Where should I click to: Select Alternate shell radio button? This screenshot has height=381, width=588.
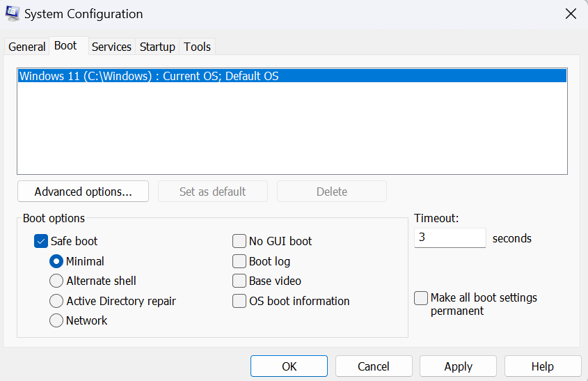coord(56,281)
